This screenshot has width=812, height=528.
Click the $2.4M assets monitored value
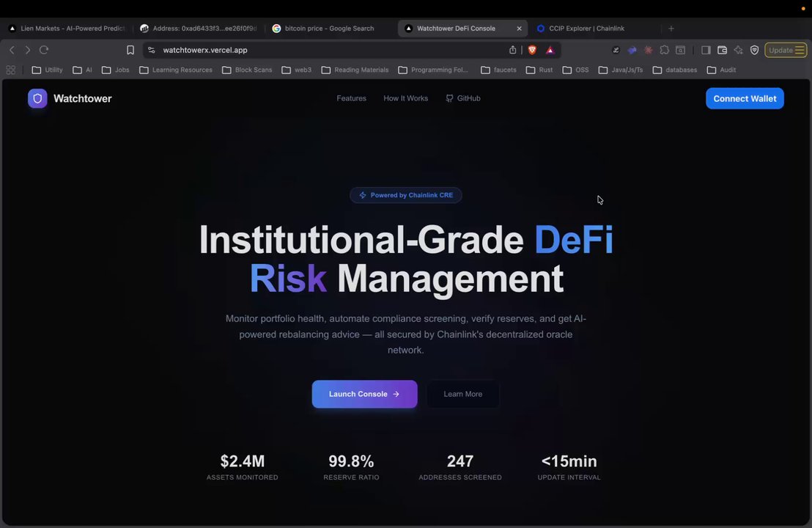[x=243, y=461]
